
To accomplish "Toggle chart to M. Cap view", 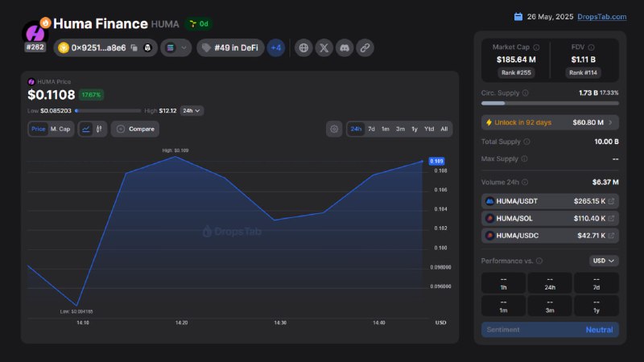I will [x=60, y=129].
